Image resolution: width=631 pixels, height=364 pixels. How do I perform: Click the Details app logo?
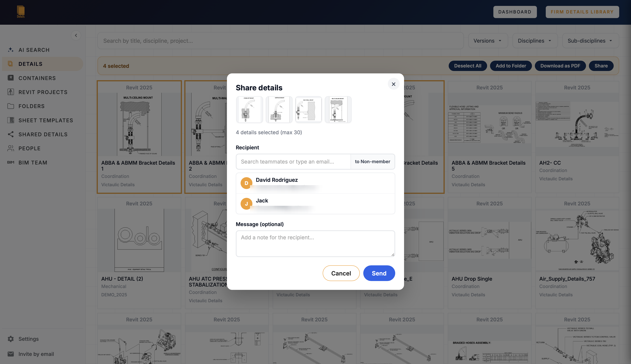21,12
